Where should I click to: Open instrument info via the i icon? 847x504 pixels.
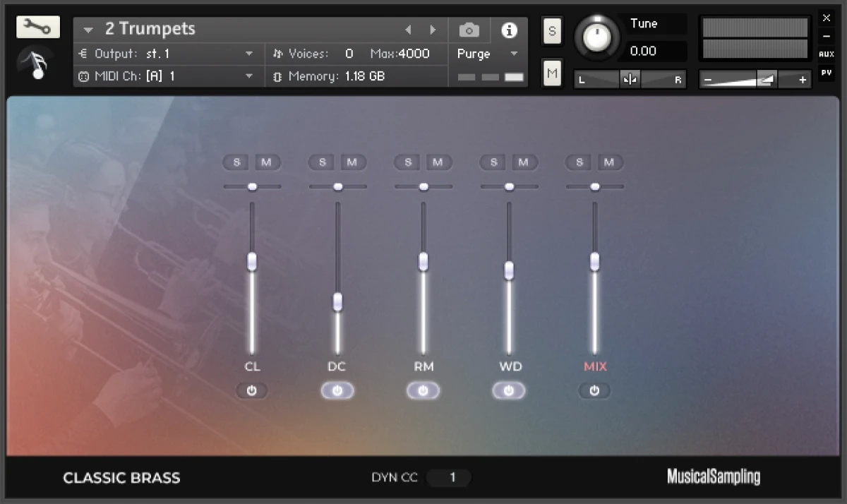[509, 30]
